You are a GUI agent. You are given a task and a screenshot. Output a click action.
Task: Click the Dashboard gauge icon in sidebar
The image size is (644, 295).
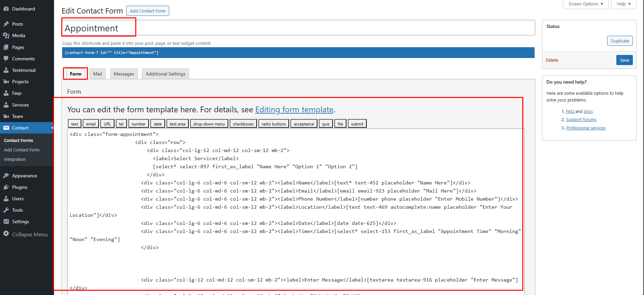[x=6, y=9]
